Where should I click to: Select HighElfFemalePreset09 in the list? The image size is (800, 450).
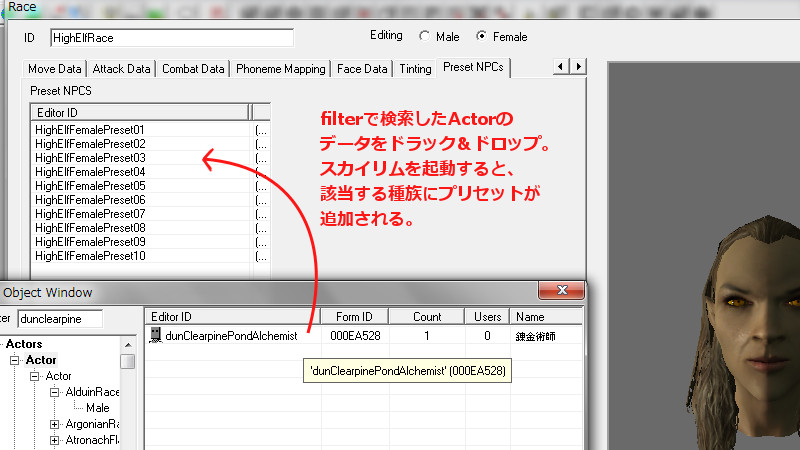click(x=90, y=242)
